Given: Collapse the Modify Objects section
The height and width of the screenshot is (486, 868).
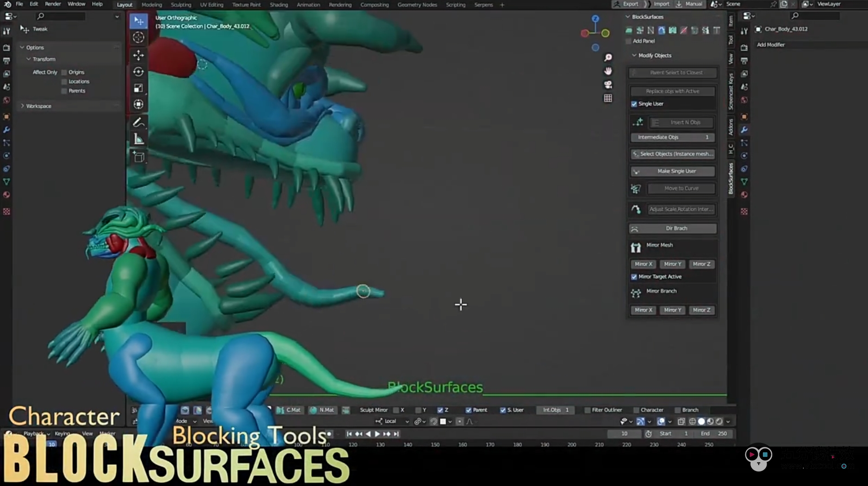Looking at the screenshot, I should click(x=634, y=55).
